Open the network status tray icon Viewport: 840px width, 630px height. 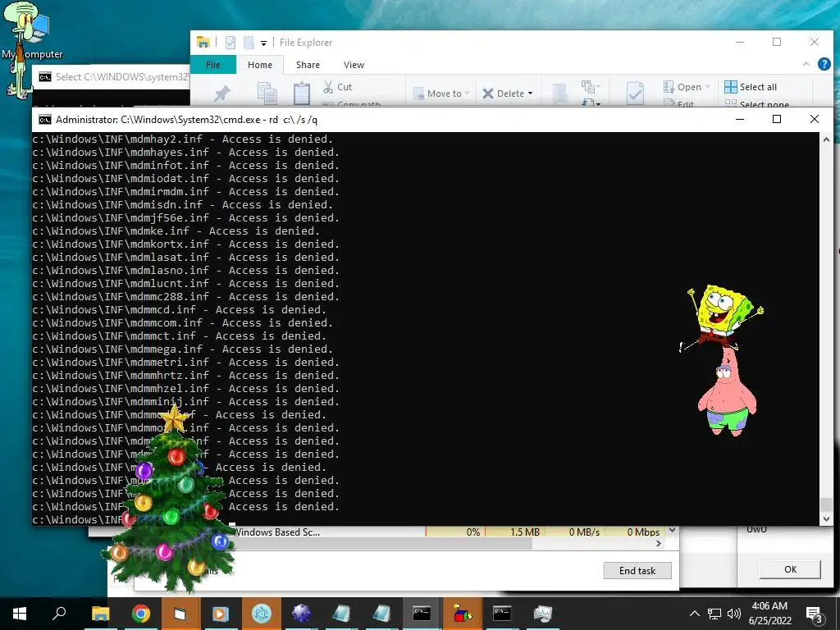point(714,614)
